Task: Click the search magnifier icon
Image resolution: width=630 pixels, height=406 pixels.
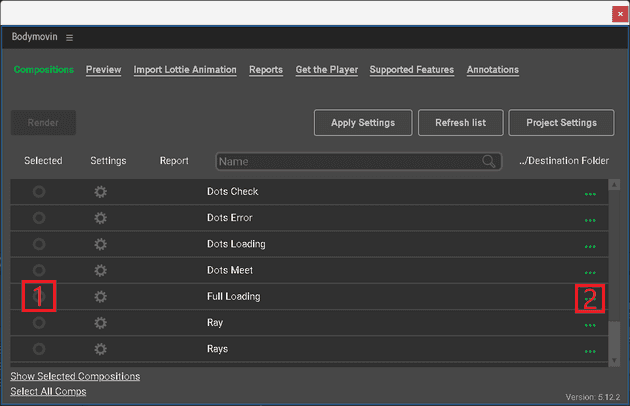Action: point(489,161)
